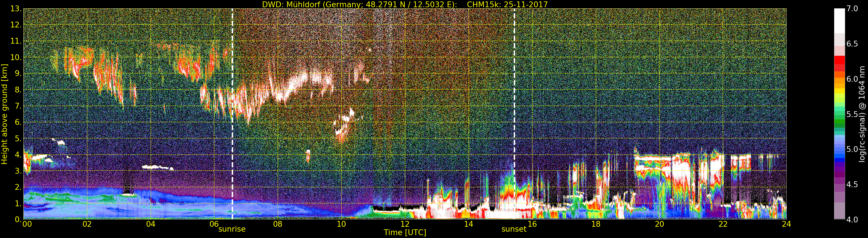Click the "20" time axis tick label

click(659, 224)
